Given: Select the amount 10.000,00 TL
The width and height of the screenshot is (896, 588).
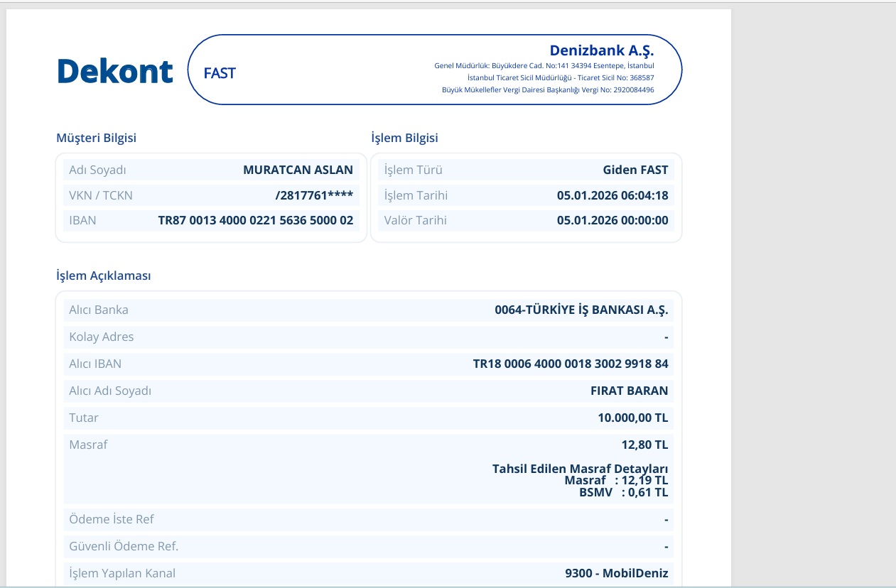Looking at the screenshot, I should [633, 418].
